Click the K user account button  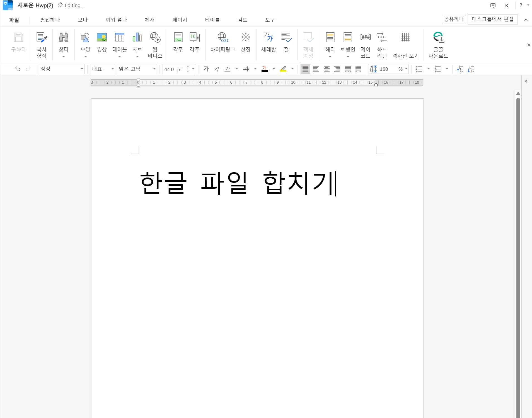pyautogui.click(x=507, y=6)
